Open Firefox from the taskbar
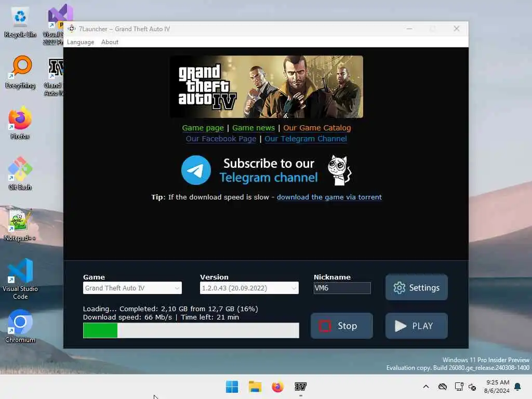 coord(277,387)
